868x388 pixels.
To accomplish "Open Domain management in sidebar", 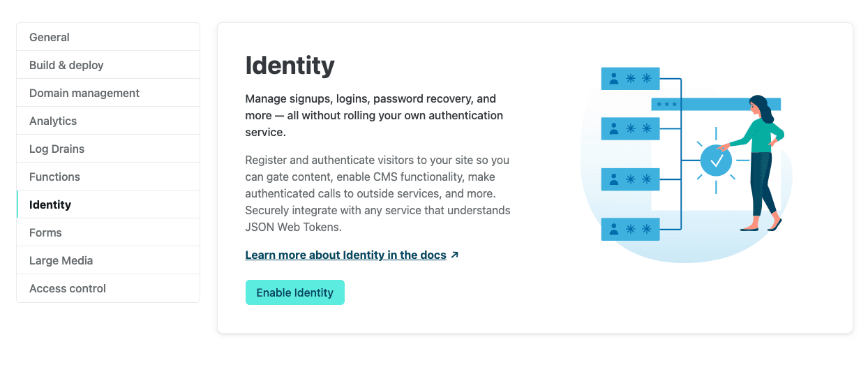I will (108, 93).
